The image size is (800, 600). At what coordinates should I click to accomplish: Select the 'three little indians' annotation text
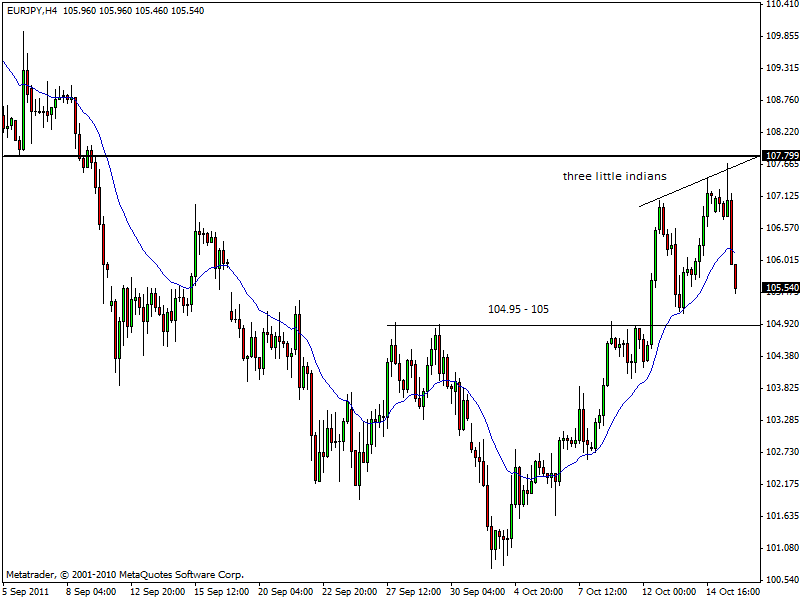click(614, 176)
